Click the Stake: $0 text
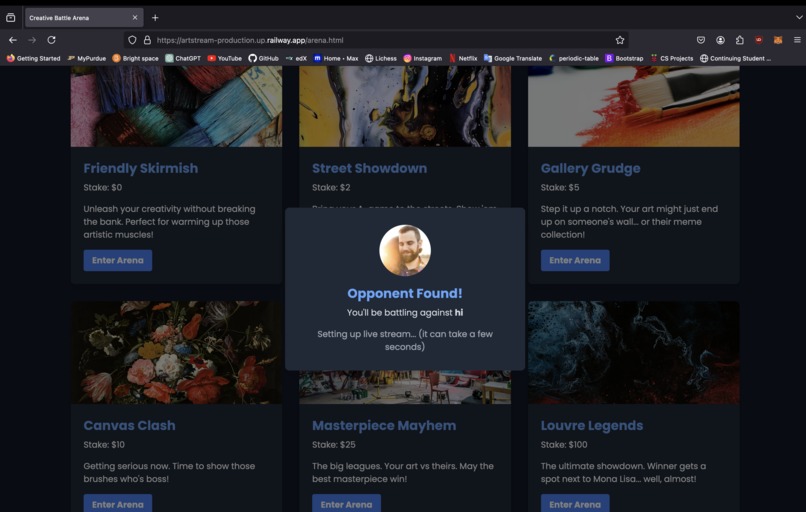Image resolution: width=806 pixels, height=512 pixels. coord(103,188)
